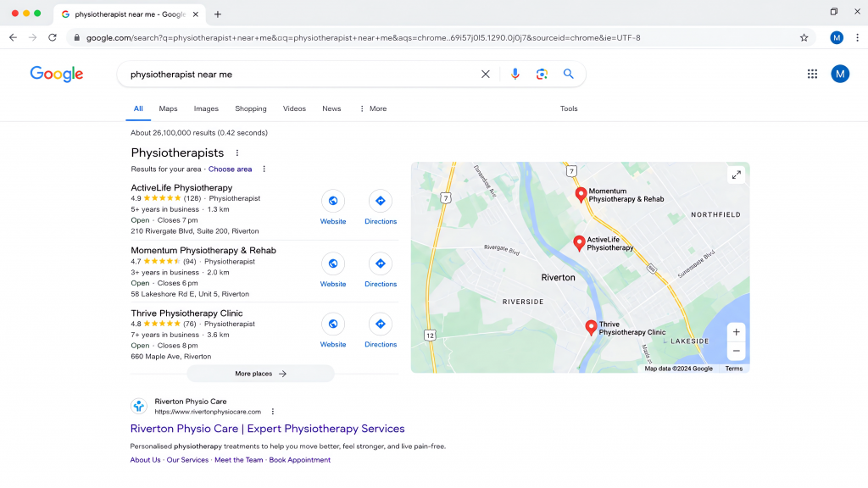
Task: Open the Chrome profile avatar in toolbar
Action: click(837, 37)
